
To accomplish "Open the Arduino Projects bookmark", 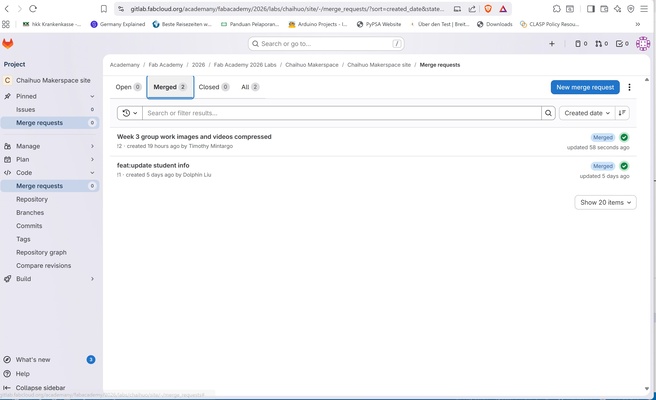I will click(x=318, y=24).
